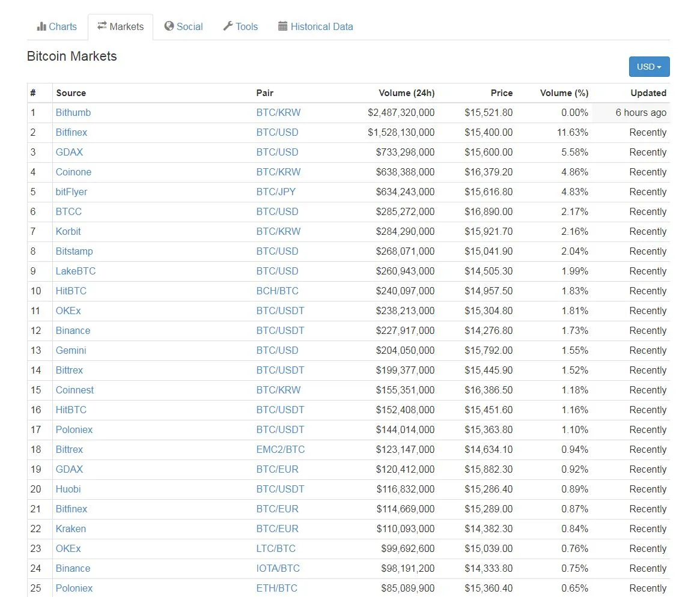The height and width of the screenshot is (597, 700).
Task: Click the Markets exchange-arrows icon
Action: [x=102, y=25]
